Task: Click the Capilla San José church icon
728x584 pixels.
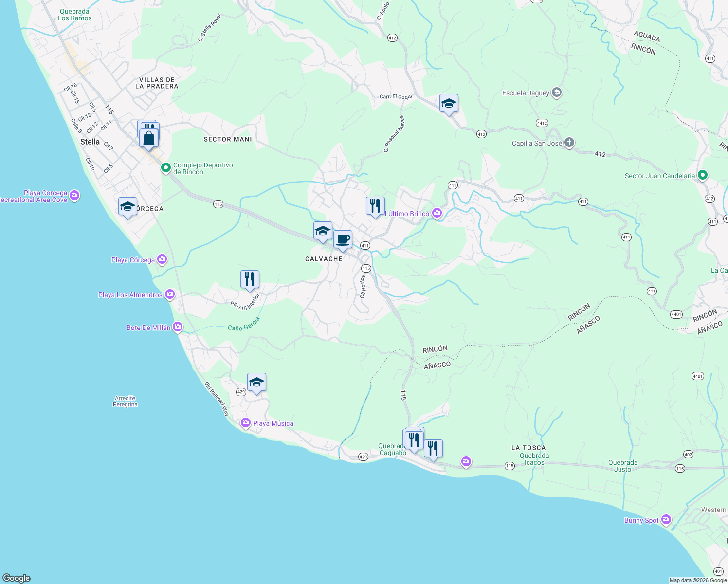Action: [x=569, y=143]
